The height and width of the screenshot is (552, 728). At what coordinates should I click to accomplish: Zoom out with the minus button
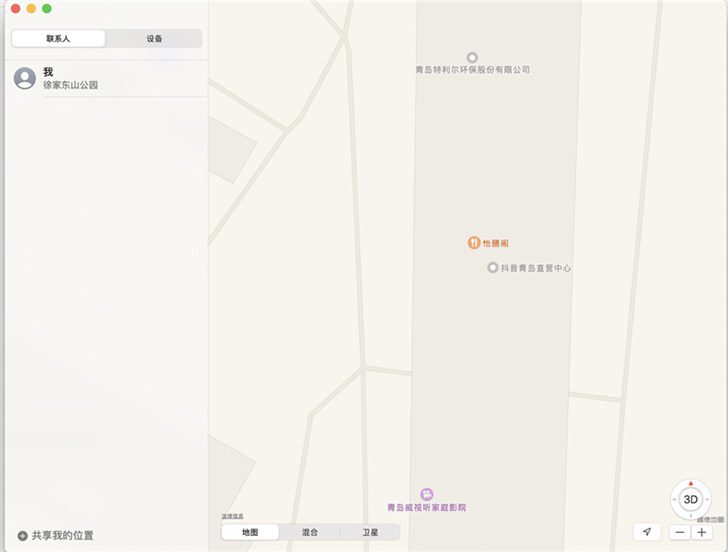tap(680, 532)
